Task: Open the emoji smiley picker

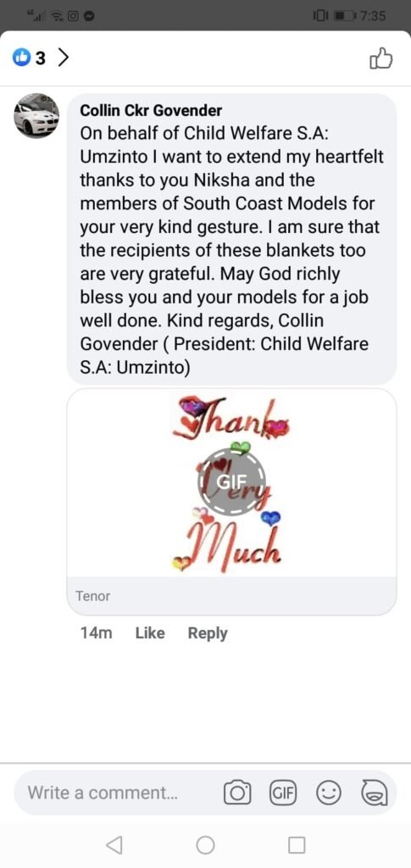Action: [x=328, y=793]
